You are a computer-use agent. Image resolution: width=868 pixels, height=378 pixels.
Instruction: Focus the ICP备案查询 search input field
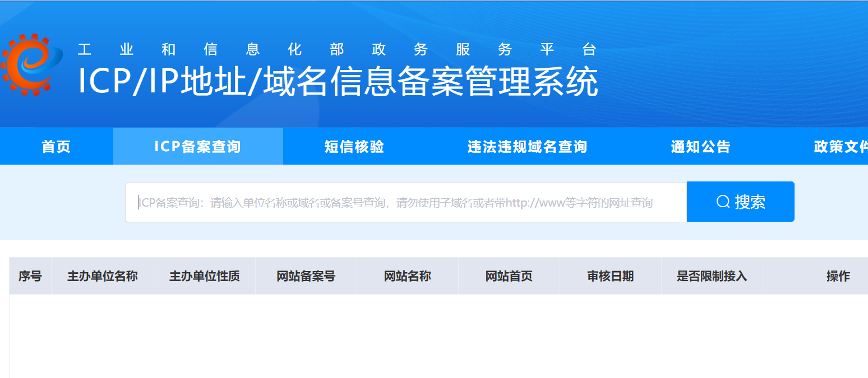(405, 202)
